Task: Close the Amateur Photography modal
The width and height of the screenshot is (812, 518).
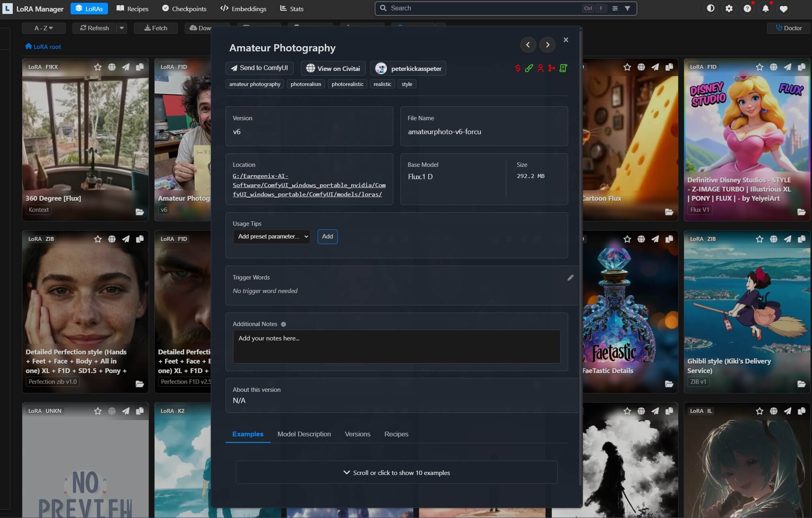Action: pos(566,40)
